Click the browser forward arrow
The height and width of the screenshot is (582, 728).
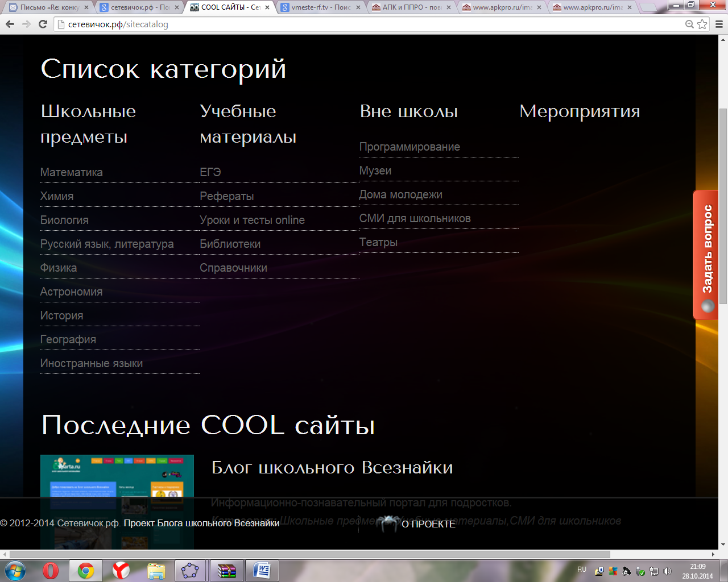click(x=26, y=24)
